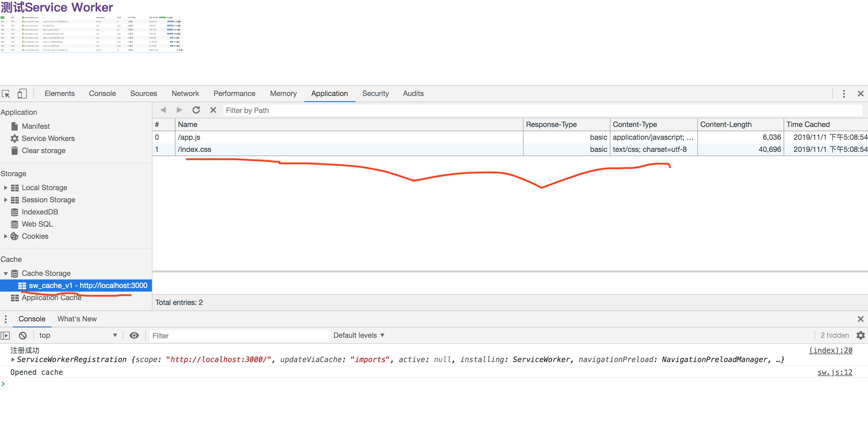The height and width of the screenshot is (421, 868).
Task: Switch to the Console tab in main toolbar
Action: [102, 94]
